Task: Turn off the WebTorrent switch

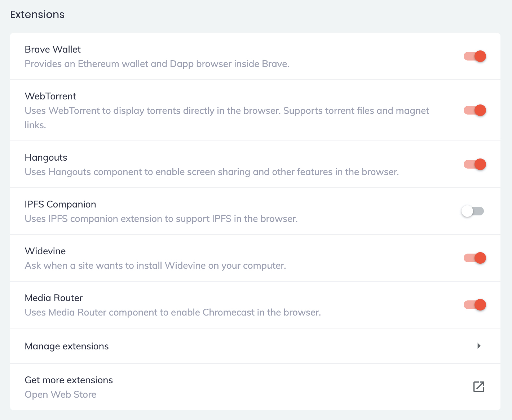Action: [475, 110]
